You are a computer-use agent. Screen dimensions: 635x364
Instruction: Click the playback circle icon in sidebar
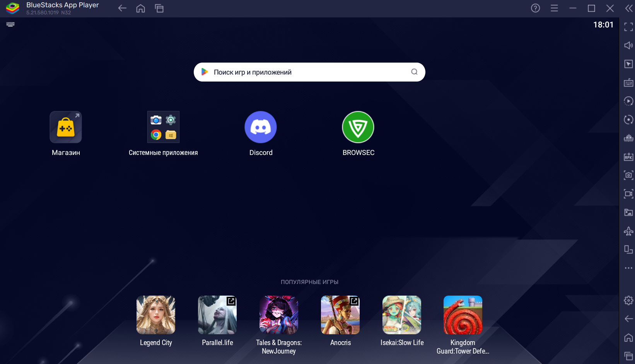tap(629, 101)
